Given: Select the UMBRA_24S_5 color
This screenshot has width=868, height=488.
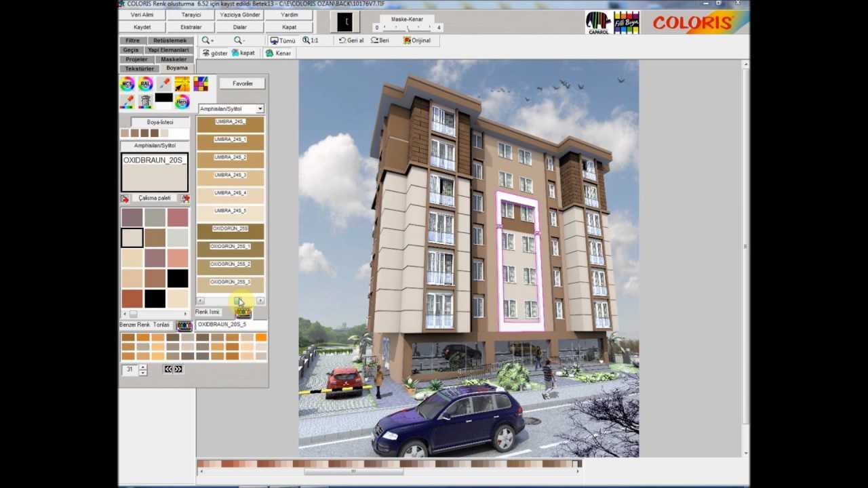Looking at the screenshot, I should 231,213.
